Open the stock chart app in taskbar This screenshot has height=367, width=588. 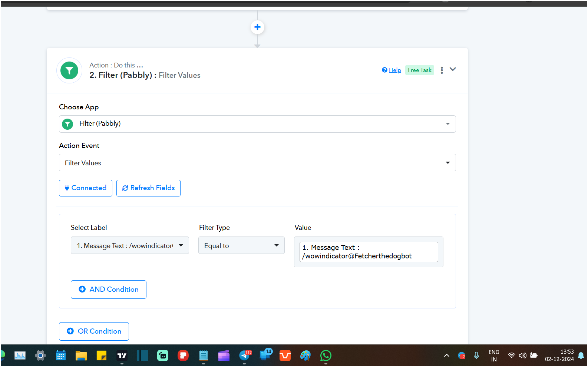[20, 356]
